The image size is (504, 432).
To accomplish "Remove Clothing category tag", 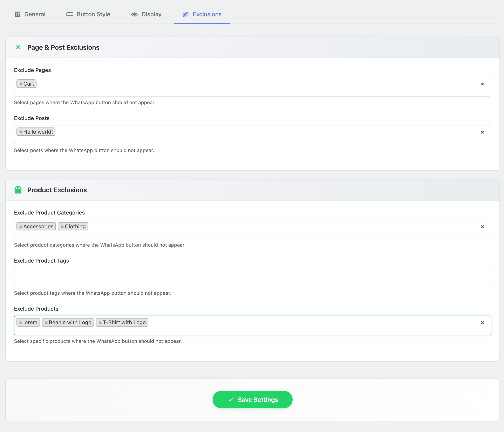I will point(62,227).
